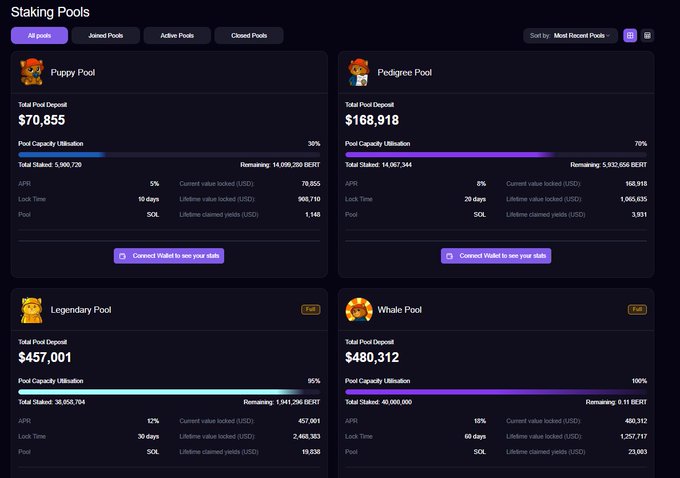680x478 pixels.
Task: Click the 70% utilisation percentage in Pedigree Pool
Action: coord(641,144)
